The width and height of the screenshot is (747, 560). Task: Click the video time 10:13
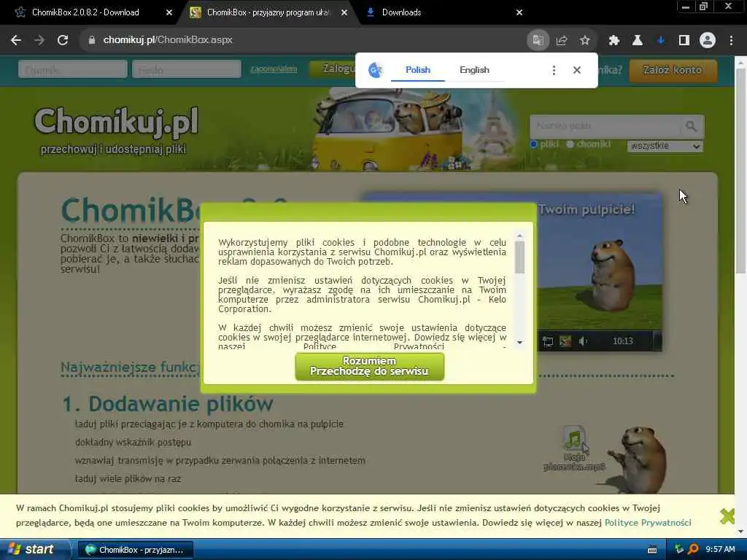(623, 341)
